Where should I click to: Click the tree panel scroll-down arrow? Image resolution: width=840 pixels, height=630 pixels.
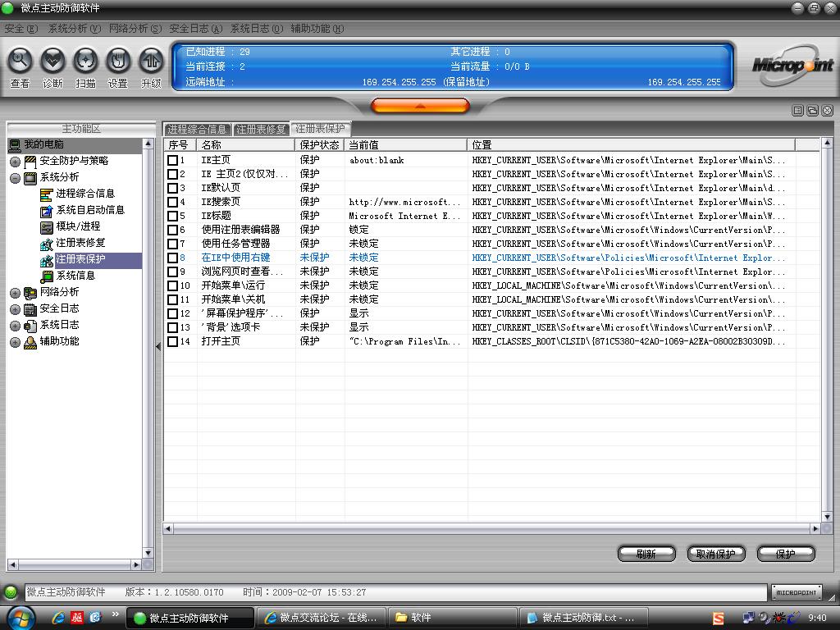[x=148, y=553]
